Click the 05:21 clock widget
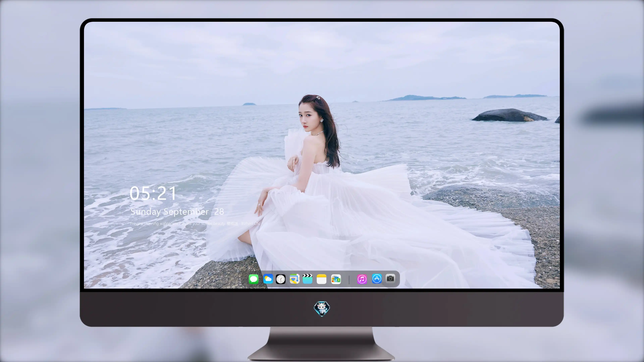Image resolution: width=644 pixels, height=362 pixels. 153,193
